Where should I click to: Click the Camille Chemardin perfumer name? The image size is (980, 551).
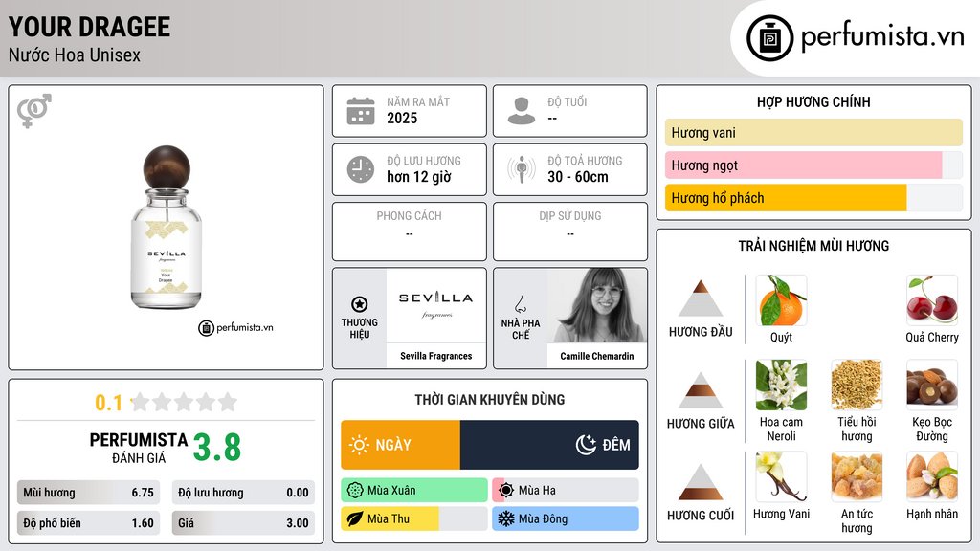click(597, 356)
